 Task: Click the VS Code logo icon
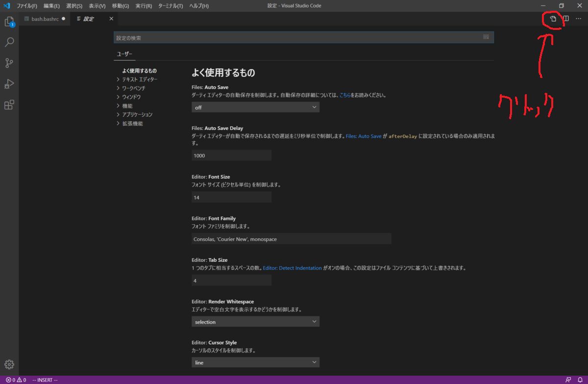[x=6, y=6]
